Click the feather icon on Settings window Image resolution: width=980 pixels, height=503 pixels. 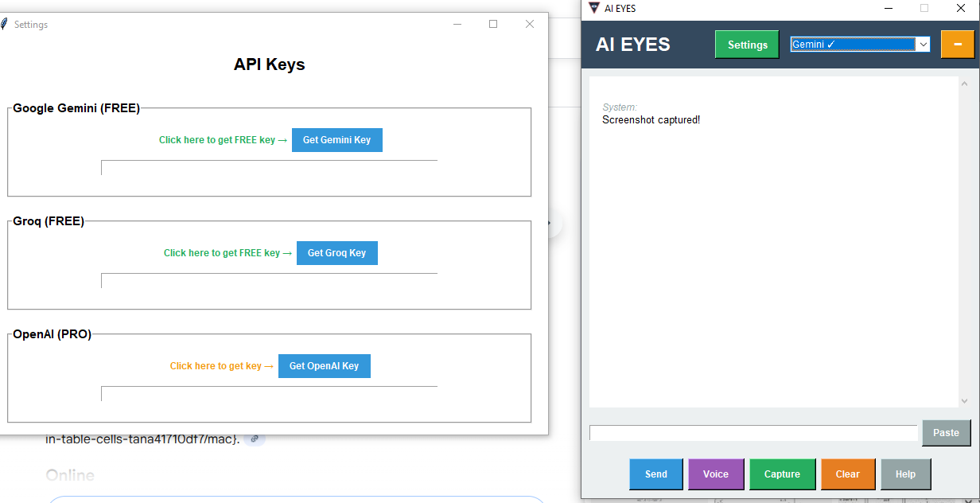click(6, 24)
